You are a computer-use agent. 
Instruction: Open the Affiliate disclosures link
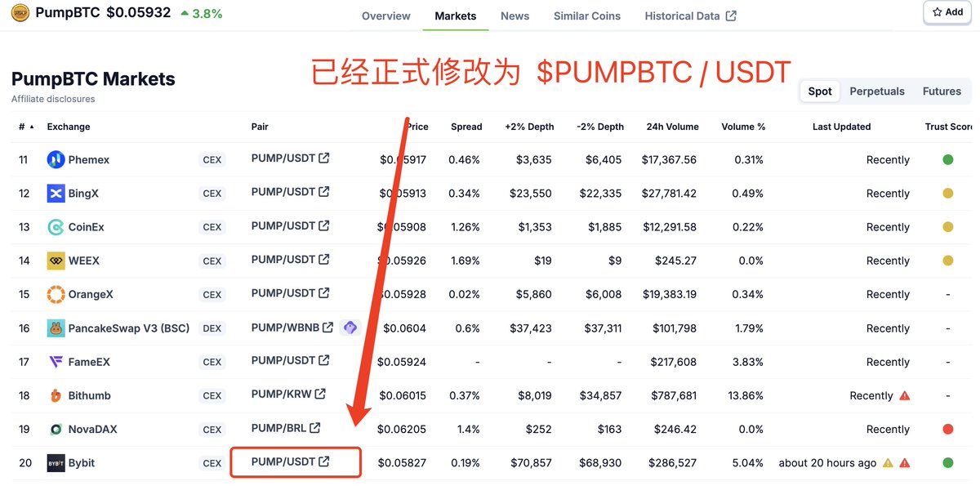pyautogui.click(x=53, y=99)
